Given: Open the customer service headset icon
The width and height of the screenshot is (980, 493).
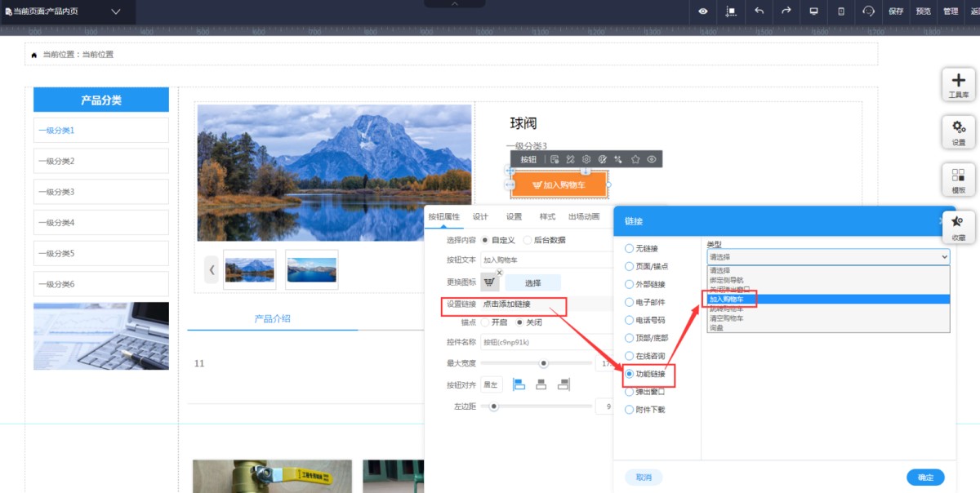Looking at the screenshot, I should [x=868, y=11].
